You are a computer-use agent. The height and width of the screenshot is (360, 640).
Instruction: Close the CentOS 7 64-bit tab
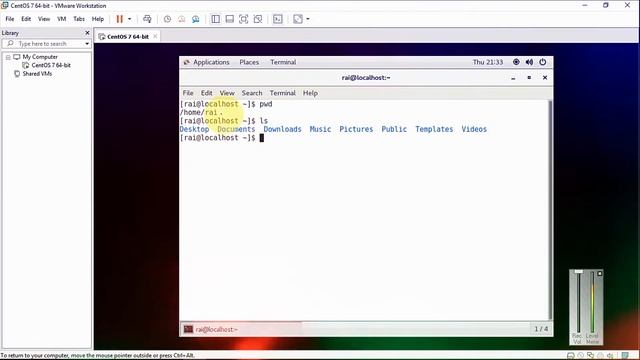click(155, 36)
